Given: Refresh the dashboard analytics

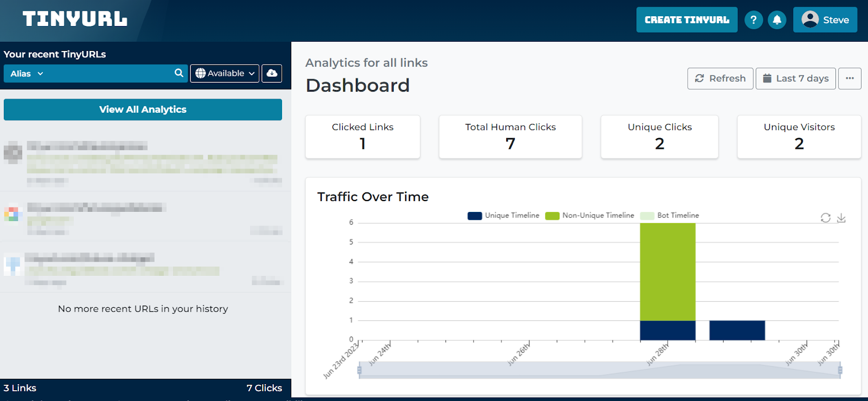Looking at the screenshot, I should click(720, 79).
